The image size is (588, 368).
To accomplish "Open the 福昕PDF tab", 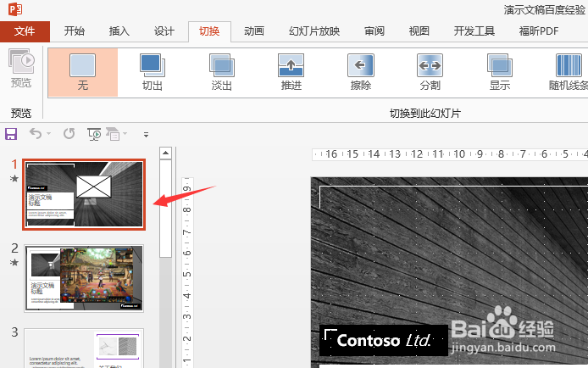I will coord(539,31).
